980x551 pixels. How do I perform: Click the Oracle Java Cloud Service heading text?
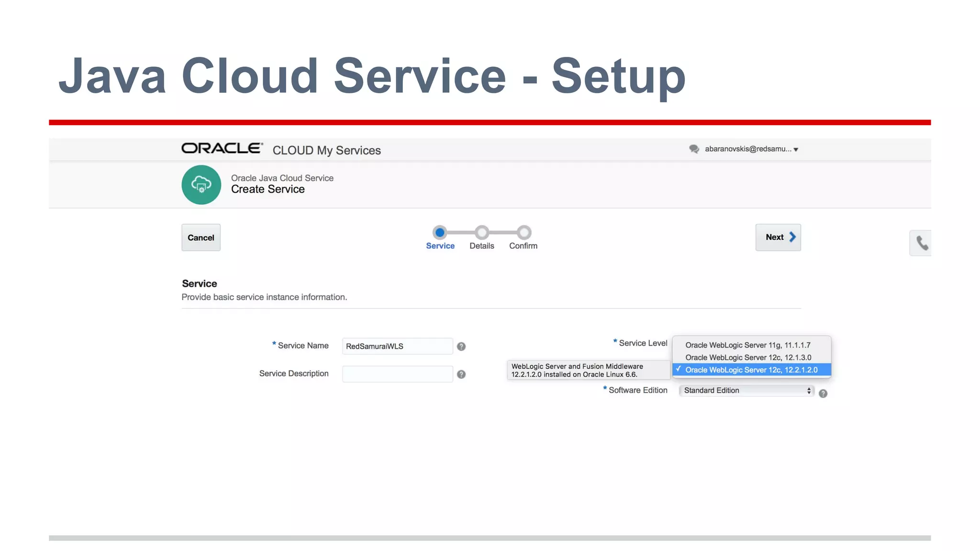[x=282, y=178]
